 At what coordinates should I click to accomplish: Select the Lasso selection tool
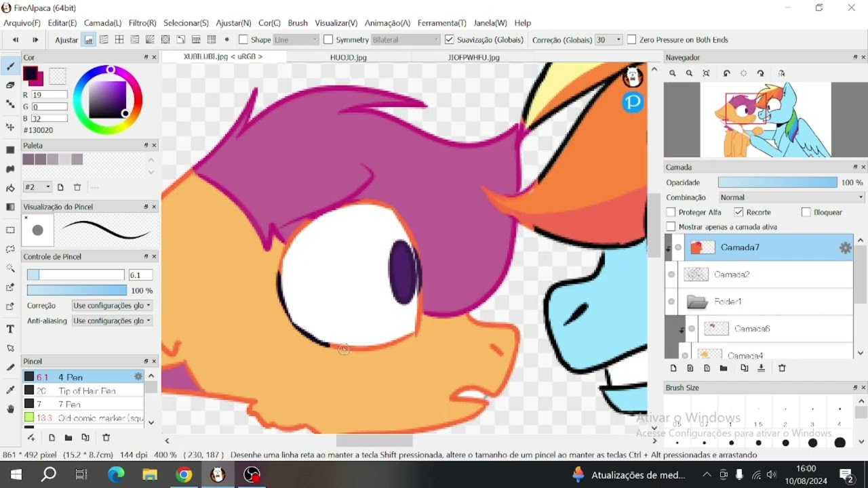pyautogui.click(x=10, y=249)
